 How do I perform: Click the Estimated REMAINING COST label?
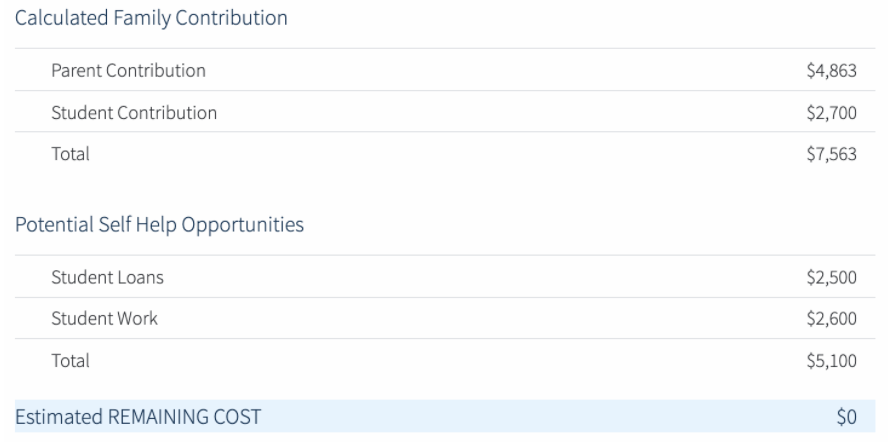[138, 417]
